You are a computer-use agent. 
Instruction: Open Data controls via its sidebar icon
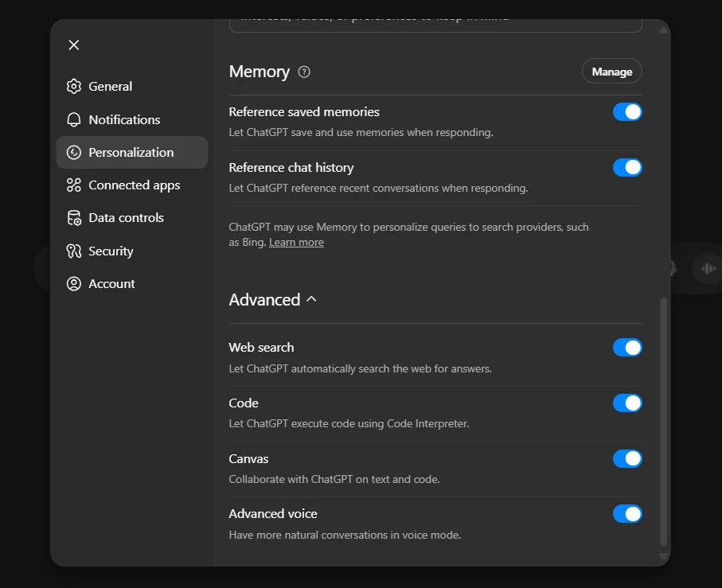(73, 217)
